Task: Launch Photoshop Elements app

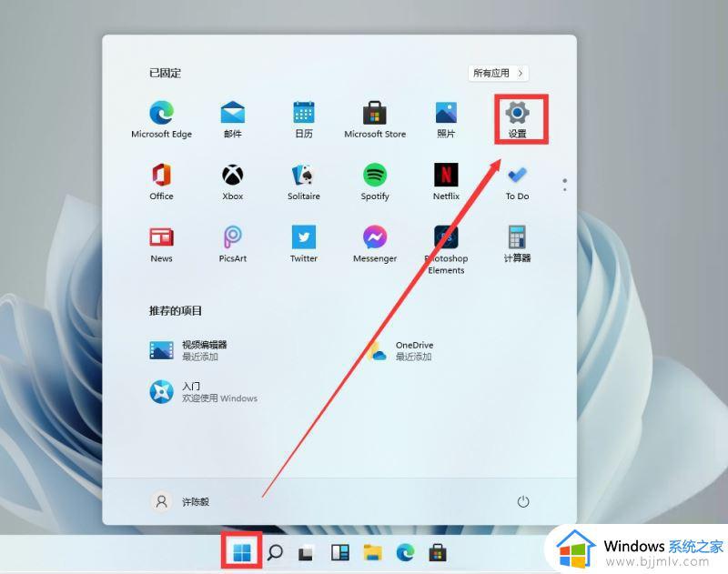Action: (x=446, y=249)
